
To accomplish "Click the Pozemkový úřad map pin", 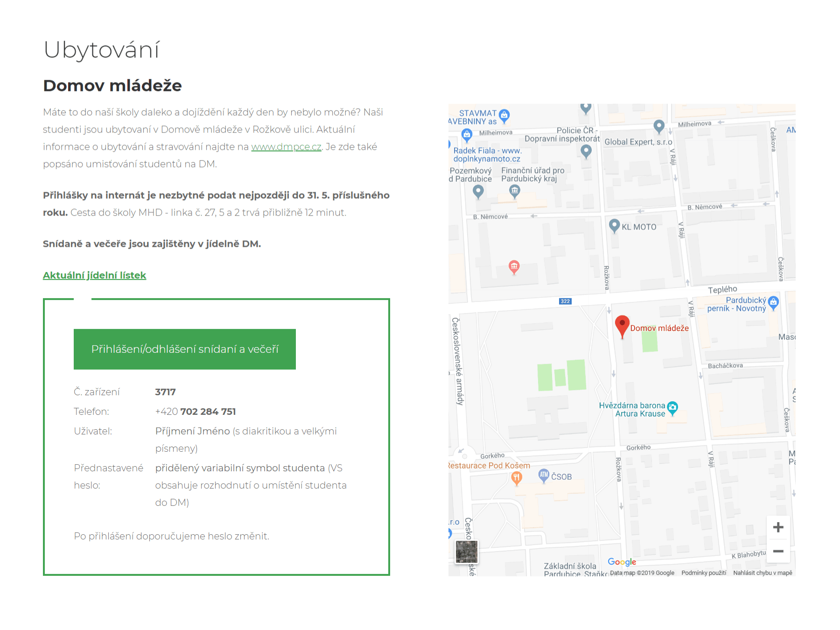I will 478,191.
